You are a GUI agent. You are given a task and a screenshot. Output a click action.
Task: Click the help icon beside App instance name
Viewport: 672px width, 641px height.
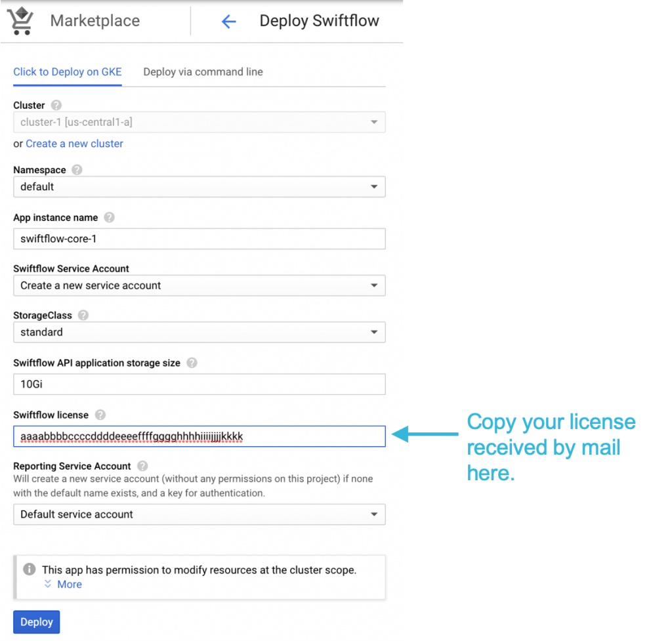(x=109, y=217)
